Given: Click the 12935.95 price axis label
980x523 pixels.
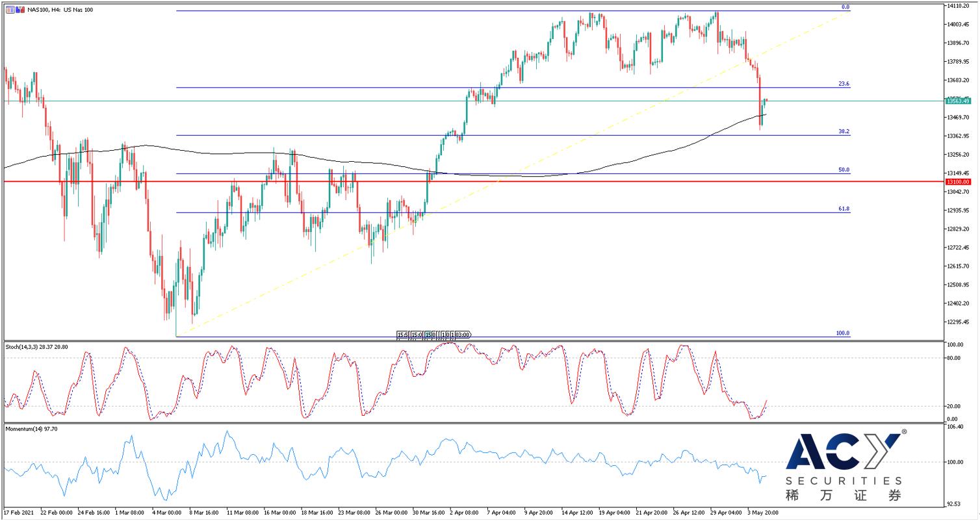Looking at the screenshot, I should tap(959, 210).
